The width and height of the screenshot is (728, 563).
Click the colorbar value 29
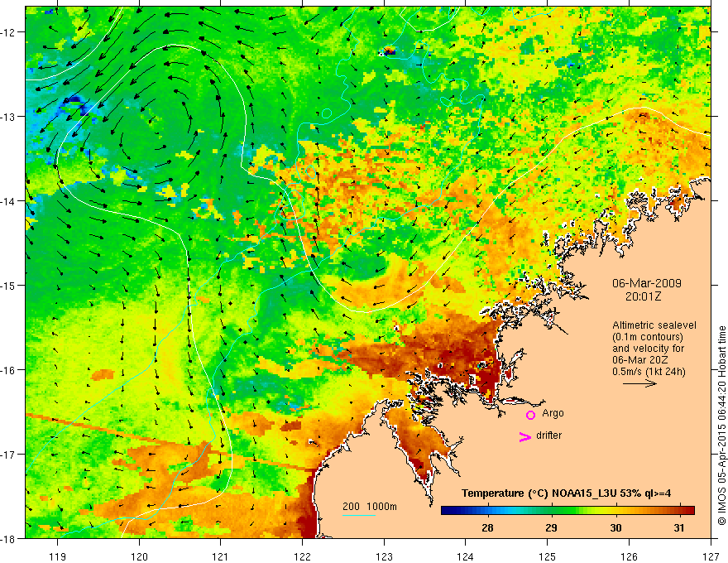pyautogui.click(x=551, y=527)
